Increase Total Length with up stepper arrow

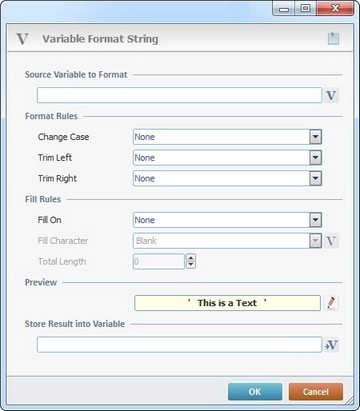[x=191, y=258]
